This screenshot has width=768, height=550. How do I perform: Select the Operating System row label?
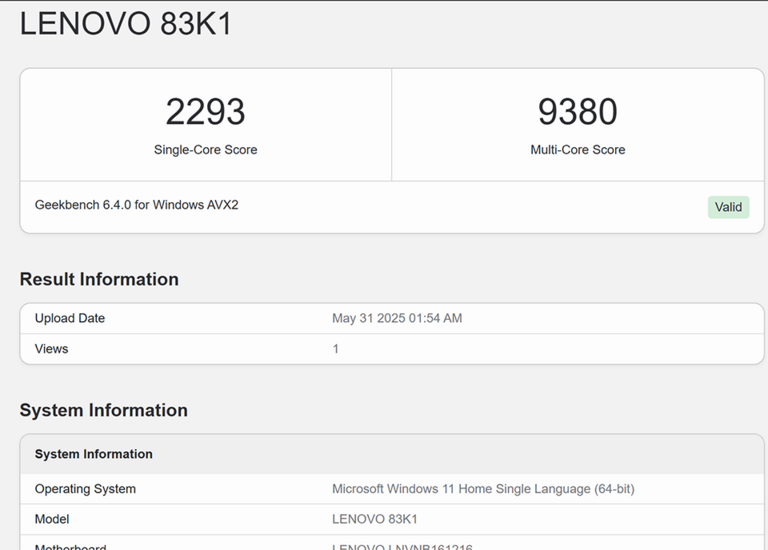click(85, 489)
